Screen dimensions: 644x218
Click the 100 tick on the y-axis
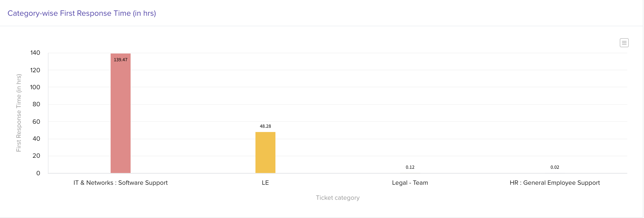35,87
